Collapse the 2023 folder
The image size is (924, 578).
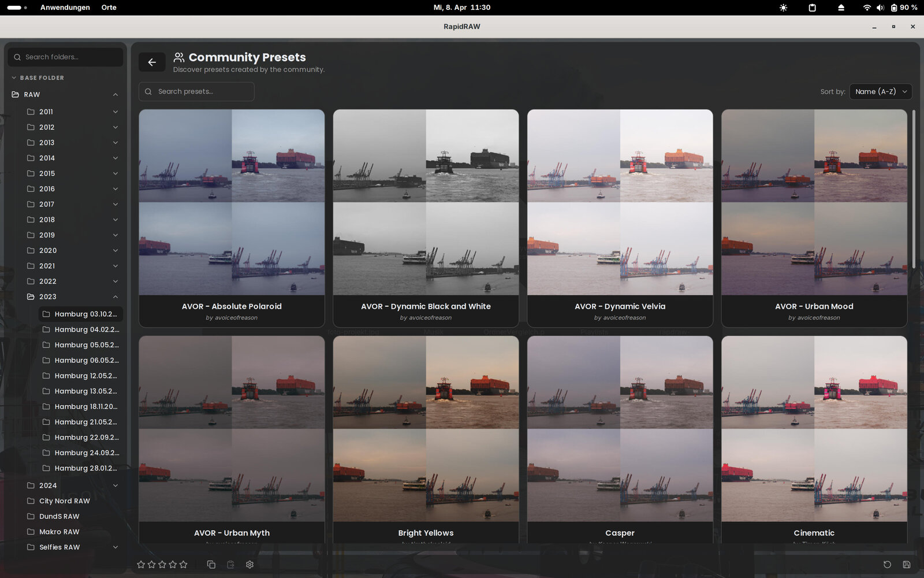tap(115, 297)
